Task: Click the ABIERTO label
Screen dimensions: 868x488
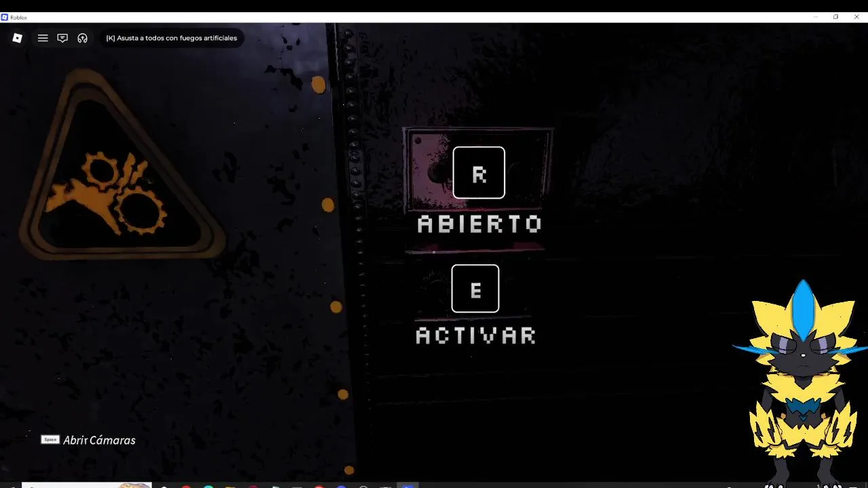Action: point(479,224)
